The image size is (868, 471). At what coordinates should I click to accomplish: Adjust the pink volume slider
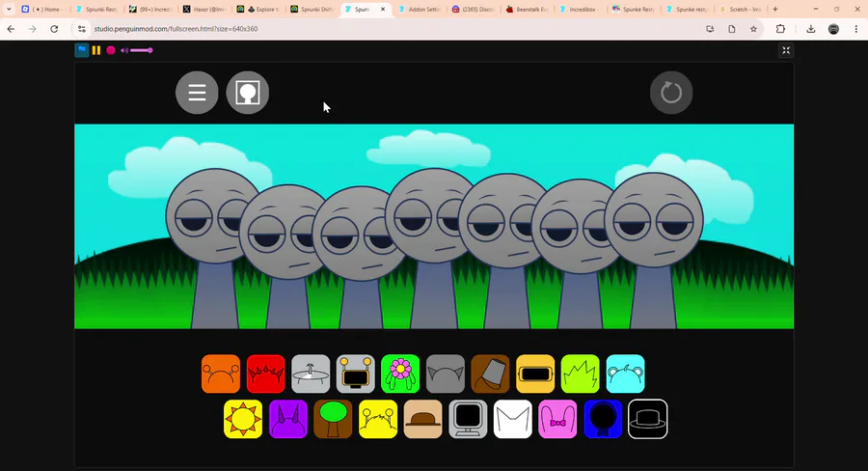(x=142, y=50)
